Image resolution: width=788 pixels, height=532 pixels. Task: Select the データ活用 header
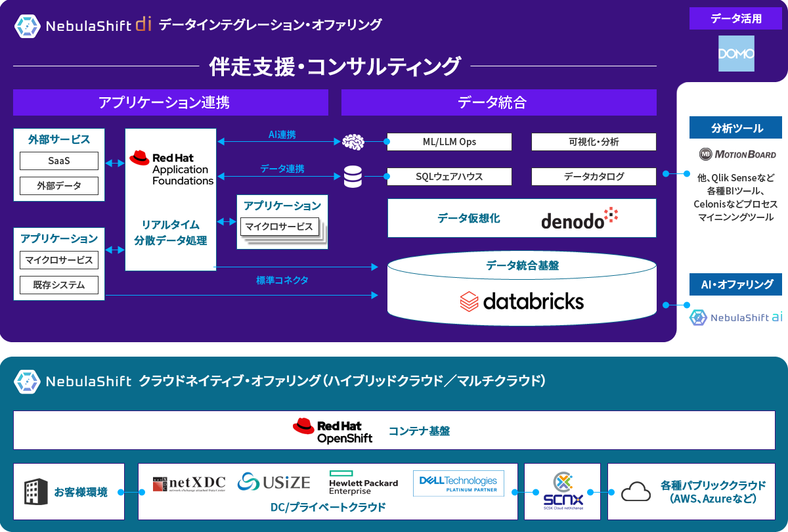[736, 18]
